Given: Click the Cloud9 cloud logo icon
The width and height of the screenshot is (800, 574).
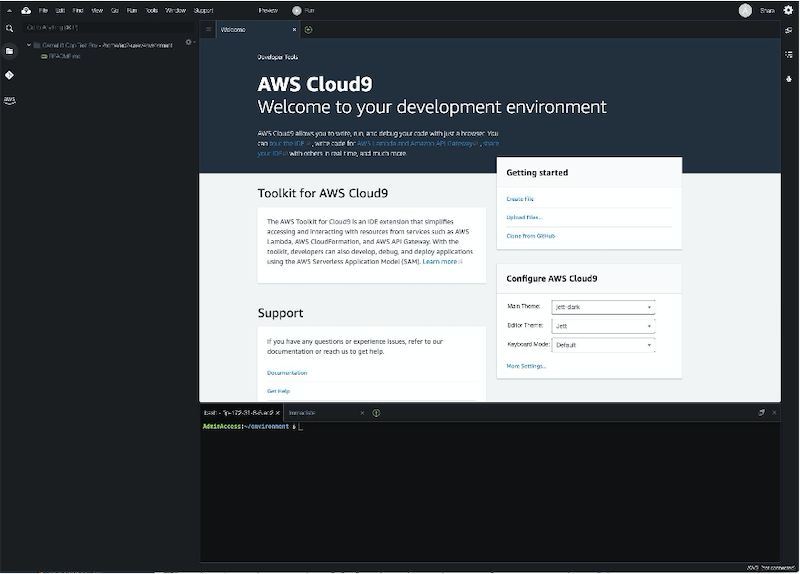Looking at the screenshot, I should (x=26, y=10).
